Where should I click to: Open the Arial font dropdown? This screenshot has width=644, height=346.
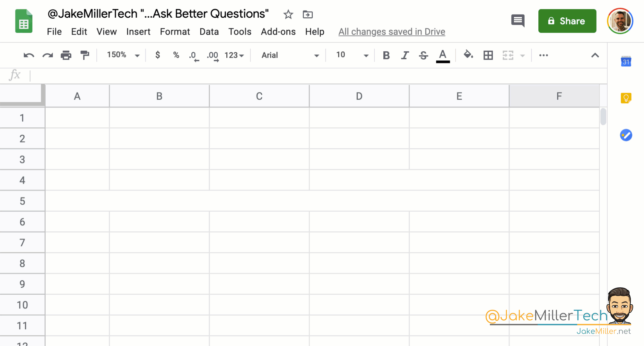click(288, 55)
